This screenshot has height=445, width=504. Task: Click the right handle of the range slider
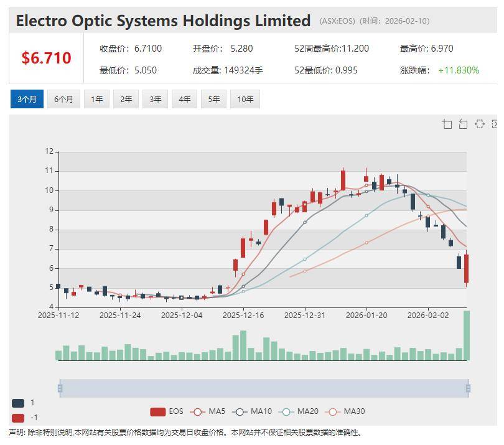(468, 388)
